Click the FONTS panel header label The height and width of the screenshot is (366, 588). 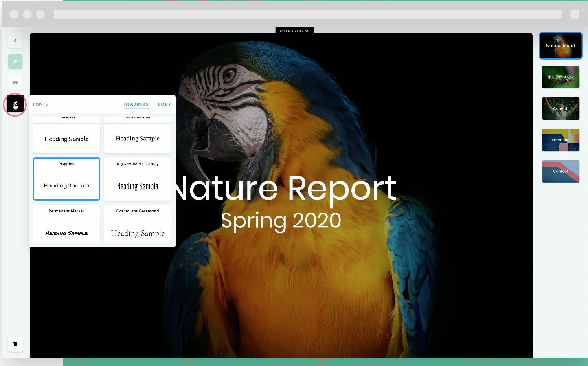pos(40,104)
